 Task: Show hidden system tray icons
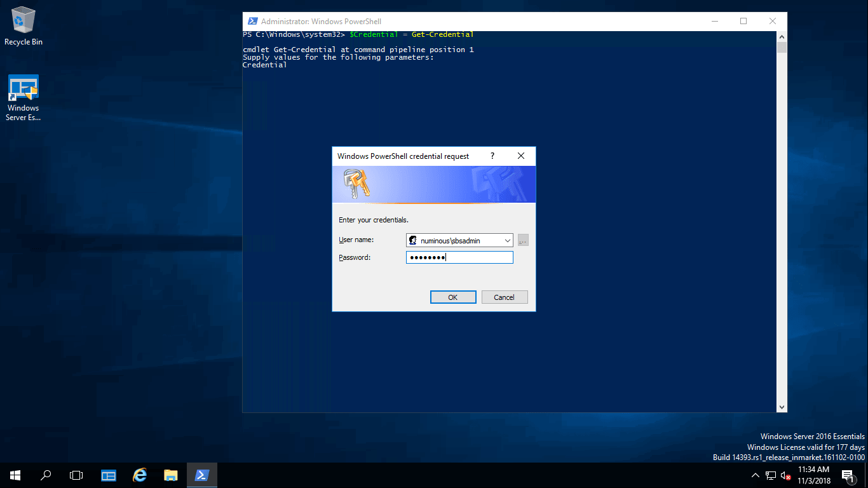(x=756, y=475)
